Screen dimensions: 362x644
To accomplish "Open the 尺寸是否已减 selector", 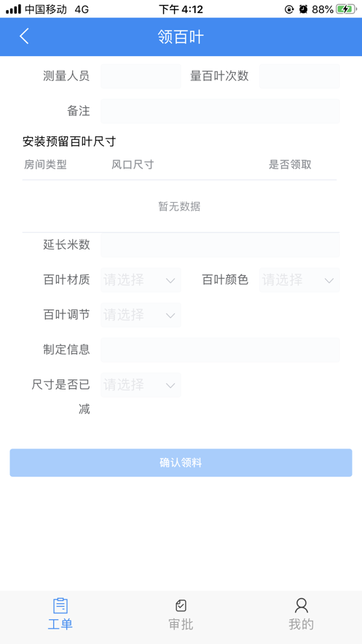I will pyautogui.click(x=141, y=385).
